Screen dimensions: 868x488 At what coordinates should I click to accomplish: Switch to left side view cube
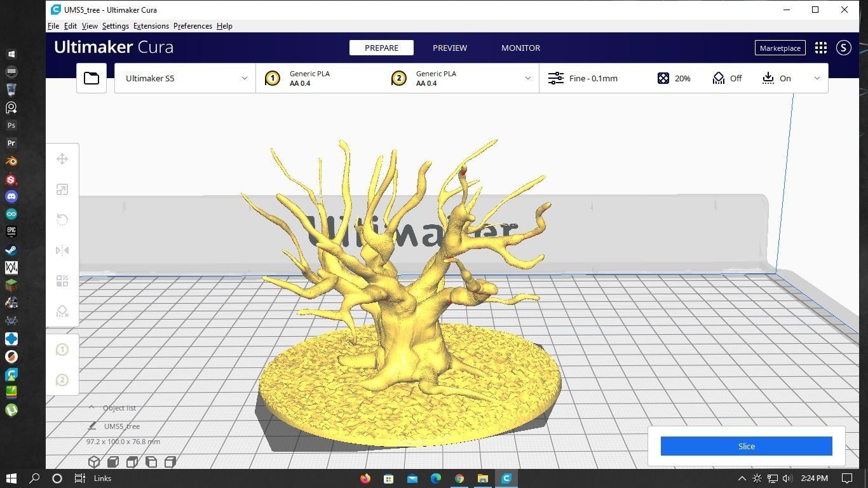[151, 462]
